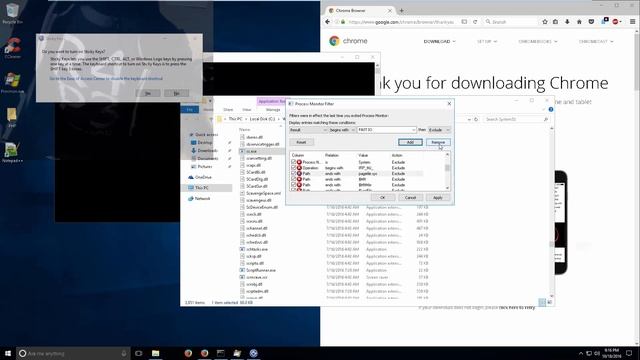
Task: Select Network in Explorer sidebar
Action: click(x=199, y=198)
